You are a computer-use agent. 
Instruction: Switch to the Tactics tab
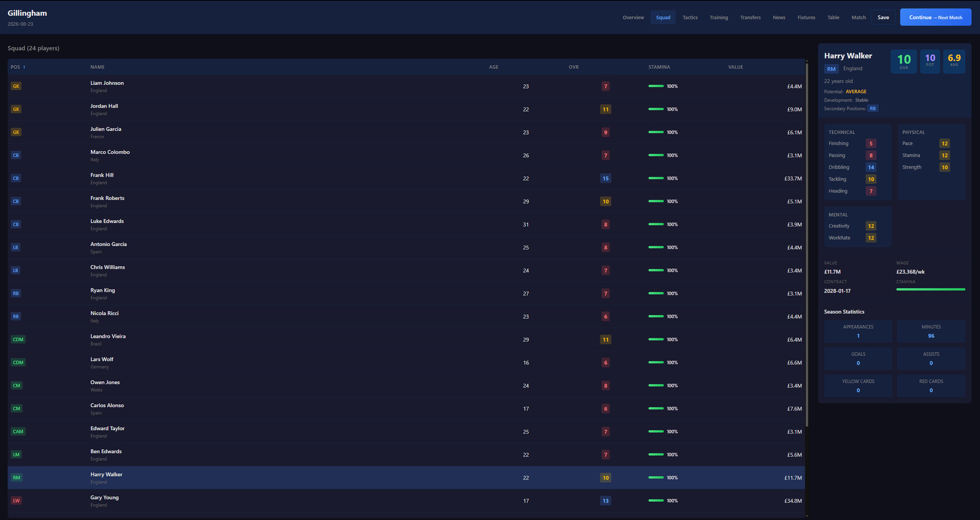click(x=690, y=17)
